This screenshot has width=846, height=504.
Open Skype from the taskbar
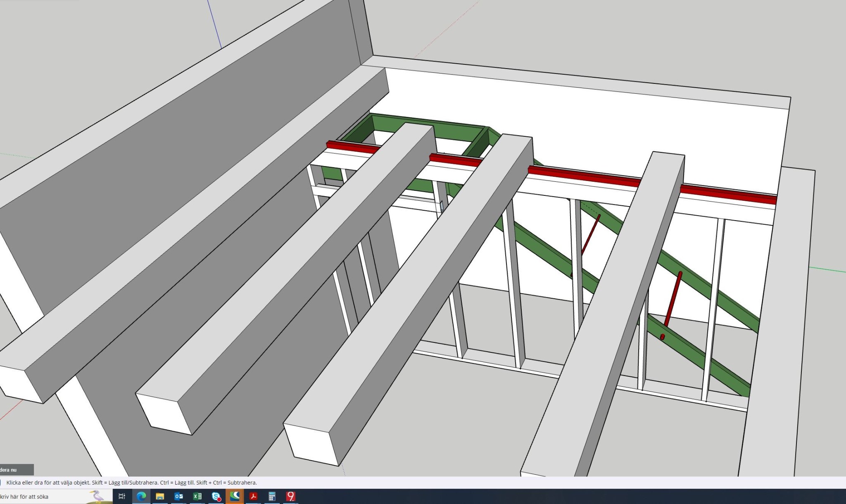pyautogui.click(x=216, y=496)
